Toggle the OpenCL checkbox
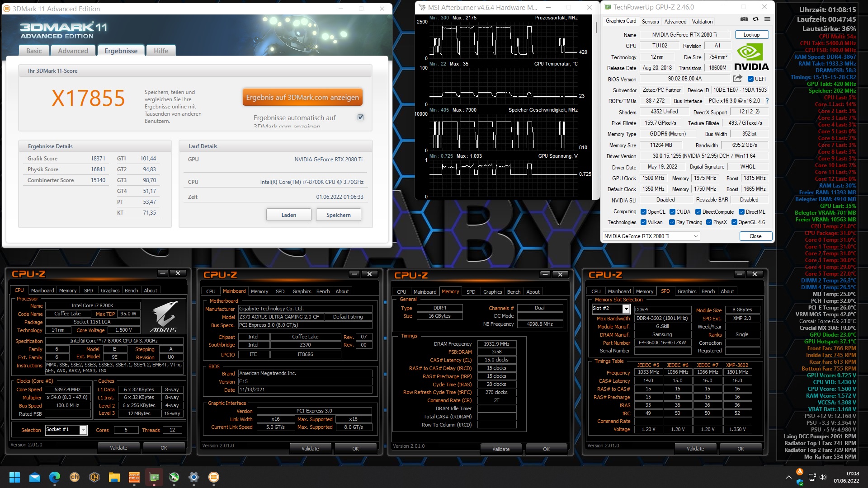The image size is (868, 488). [643, 211]
